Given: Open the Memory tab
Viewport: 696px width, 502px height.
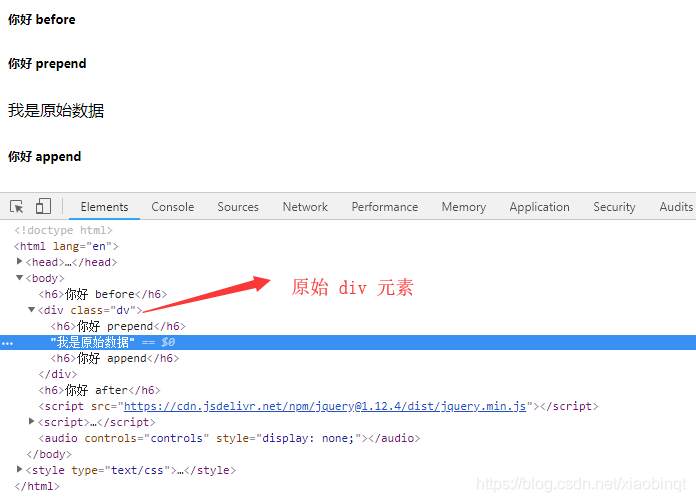Looking at the screenshot, I should coord(464,207).
